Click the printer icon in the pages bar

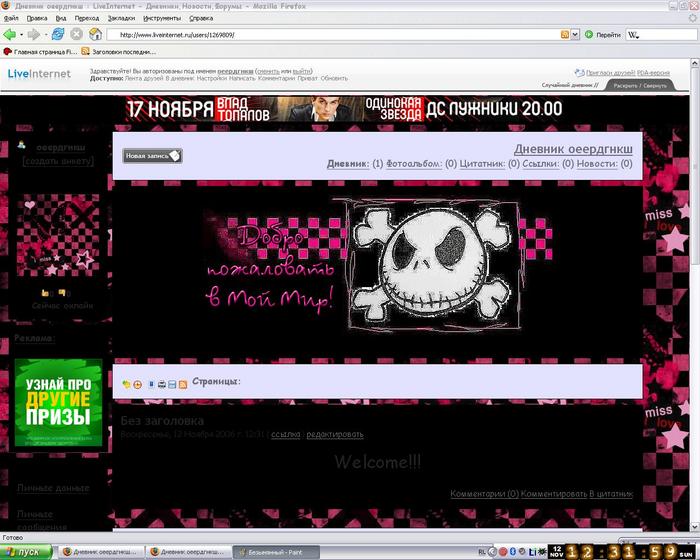point(162,384)
